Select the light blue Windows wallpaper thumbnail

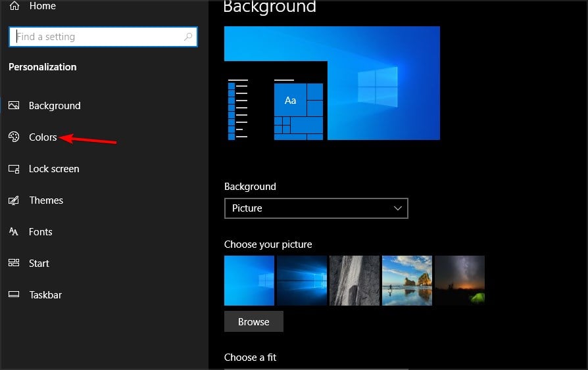click(x=249, y=281)
